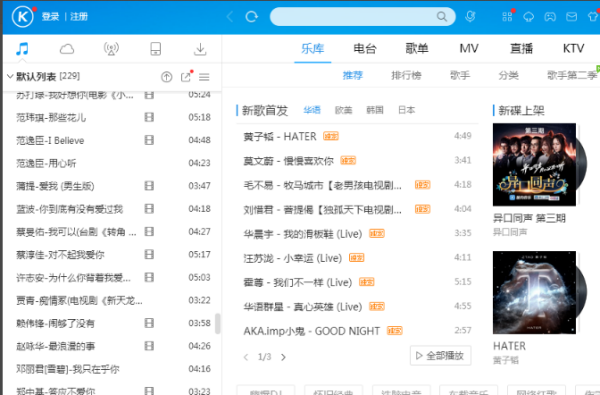Click the magnifier search icon
The height and width of the screenshot is (395, 600).
click(442, 17)
